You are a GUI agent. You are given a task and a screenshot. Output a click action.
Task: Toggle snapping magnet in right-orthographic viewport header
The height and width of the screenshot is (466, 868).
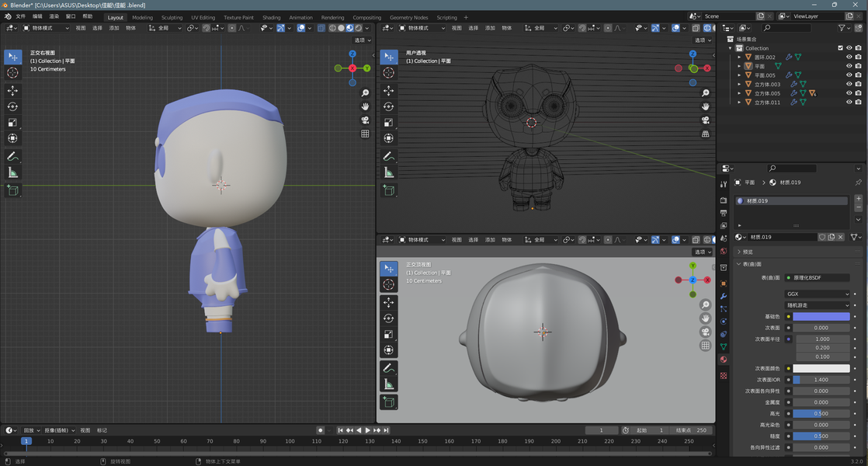pyautogui.click(x=206, y=28)
